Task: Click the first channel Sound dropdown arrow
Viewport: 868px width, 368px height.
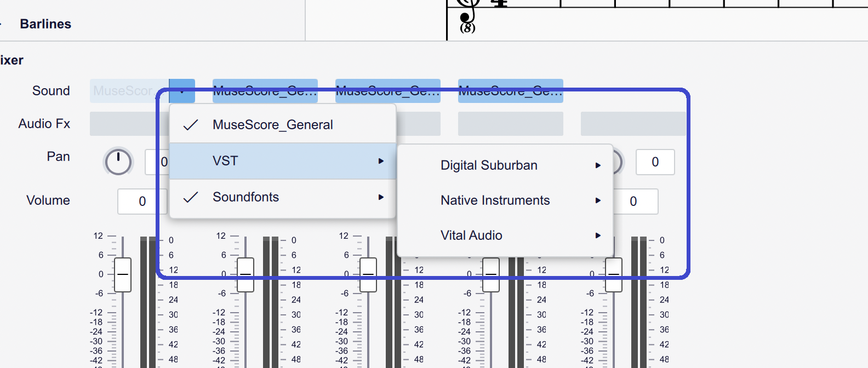Action: (x=182, y=91)
